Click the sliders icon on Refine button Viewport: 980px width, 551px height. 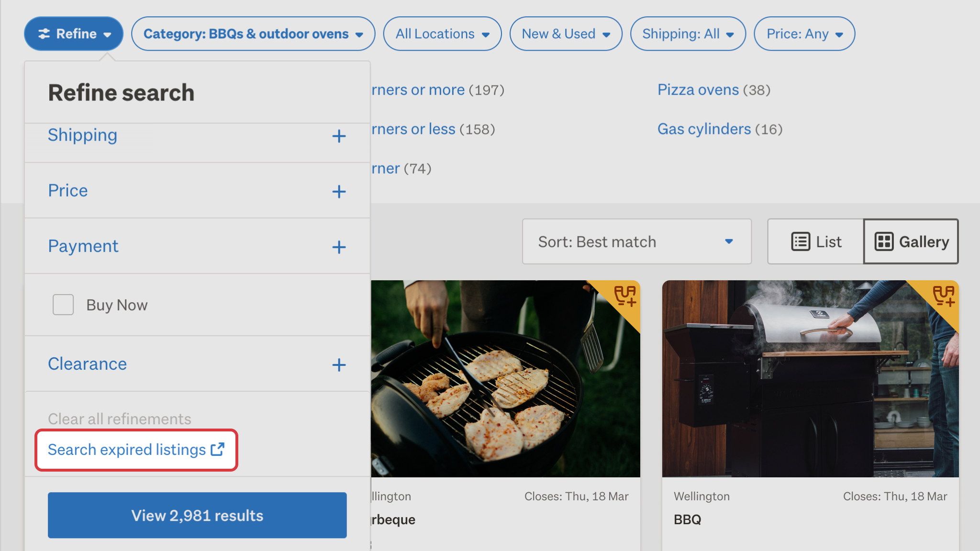pyautogui.click(x=44, y=33)
